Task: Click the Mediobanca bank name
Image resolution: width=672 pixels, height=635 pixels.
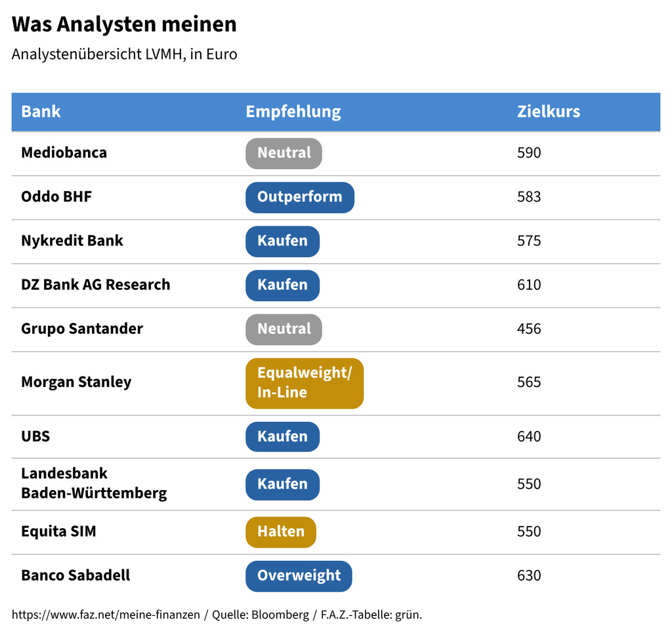Action: click(64, 153)
